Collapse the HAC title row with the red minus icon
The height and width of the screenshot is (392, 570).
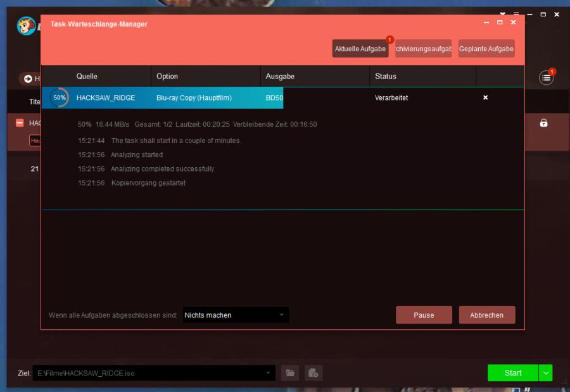(x=20, y=123)
